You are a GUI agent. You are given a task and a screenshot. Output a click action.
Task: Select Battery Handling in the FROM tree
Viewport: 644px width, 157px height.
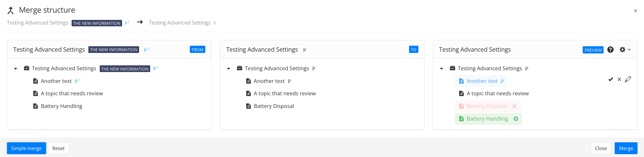coord(61,106)
